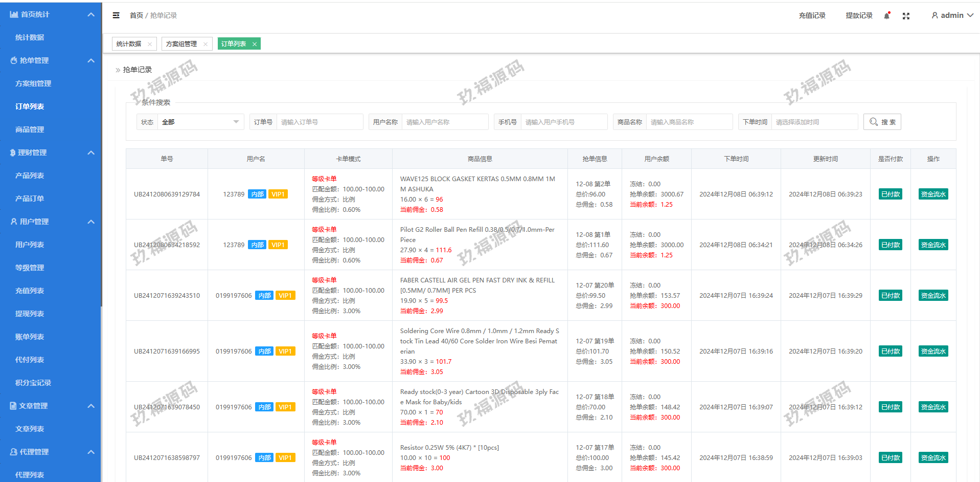
Task: Open 充值记录 link in the header
Action: point(812,15)
